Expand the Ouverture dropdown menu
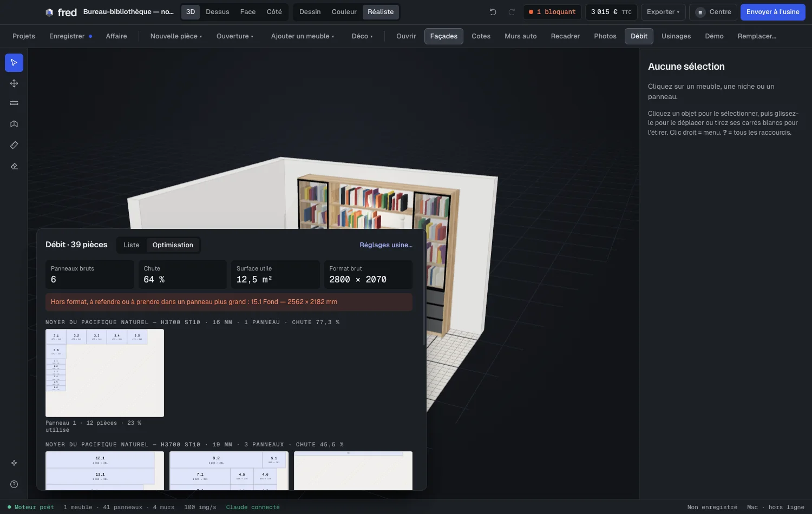 click(235, 36)
